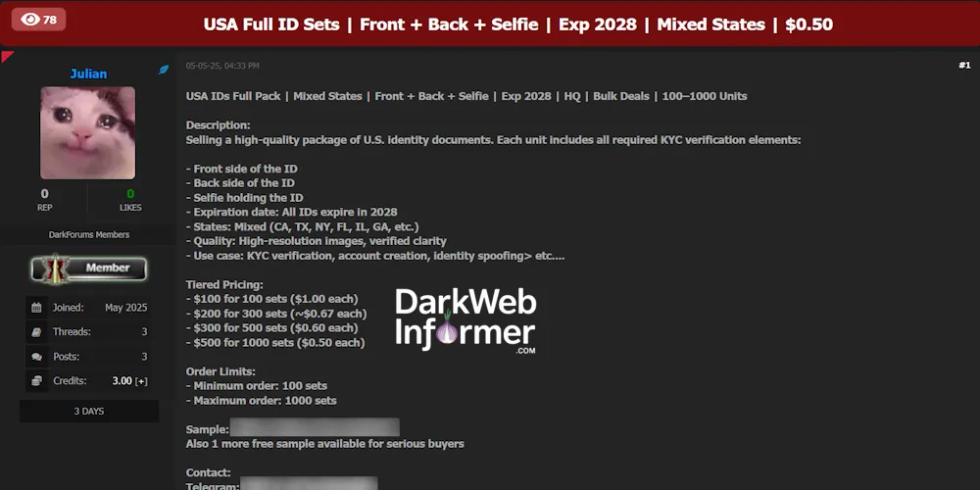Click the green LIKES count
980x490 pixels.
pyautogui.click(x=130, y=194)
